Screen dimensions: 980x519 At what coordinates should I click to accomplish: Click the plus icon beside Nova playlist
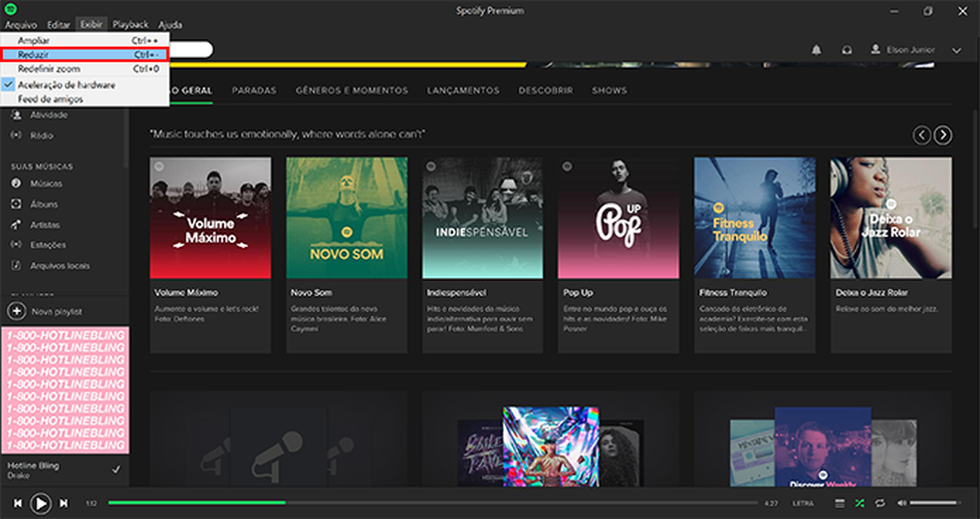pyautogui.click(x=16, y=312)
